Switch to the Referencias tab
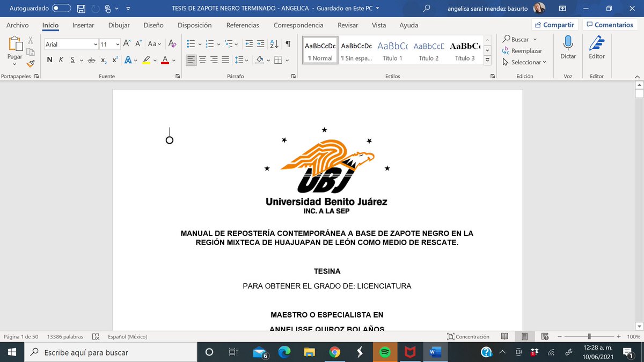Screen dimensions: 644x362 [243, 25]
